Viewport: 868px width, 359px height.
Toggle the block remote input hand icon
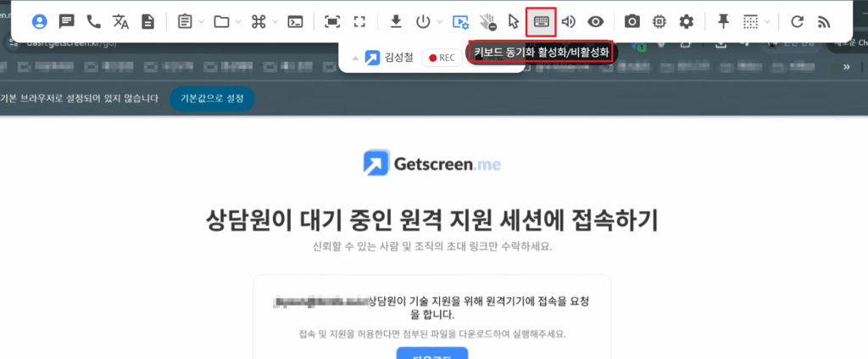pos(487,21)
